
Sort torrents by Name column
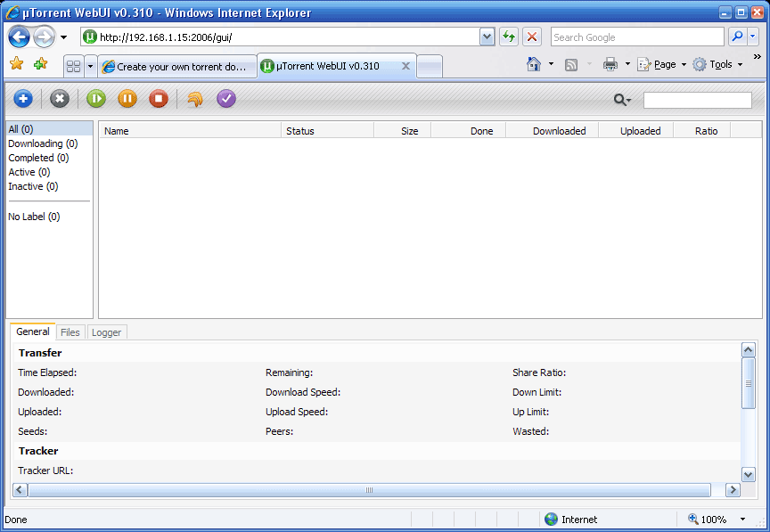click(191, 131)
